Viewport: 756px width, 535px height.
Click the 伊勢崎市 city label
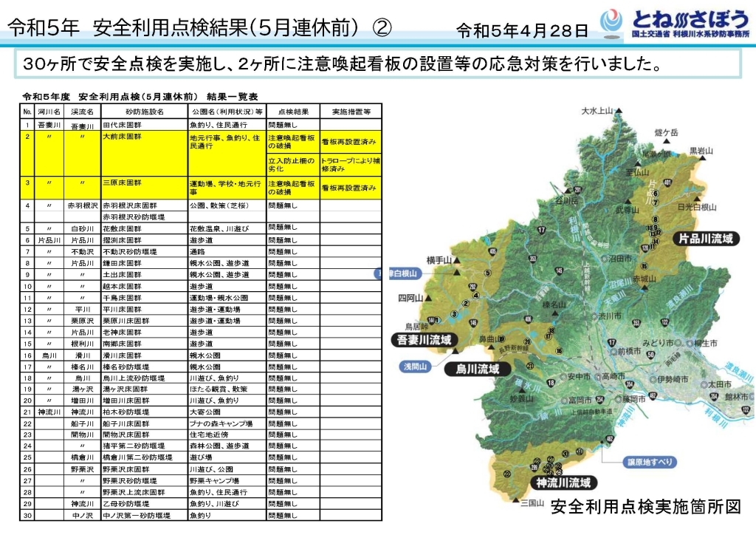point(673,379)
